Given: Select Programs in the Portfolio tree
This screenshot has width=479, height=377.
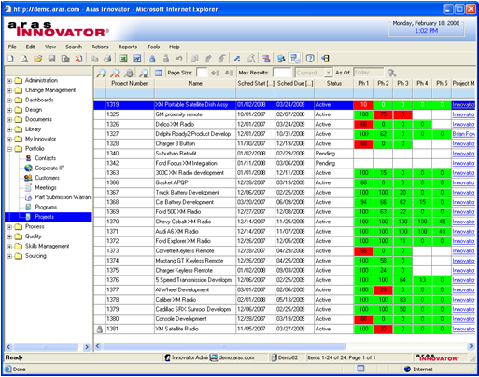Looking at the screenshot, I should coord(46,207).
